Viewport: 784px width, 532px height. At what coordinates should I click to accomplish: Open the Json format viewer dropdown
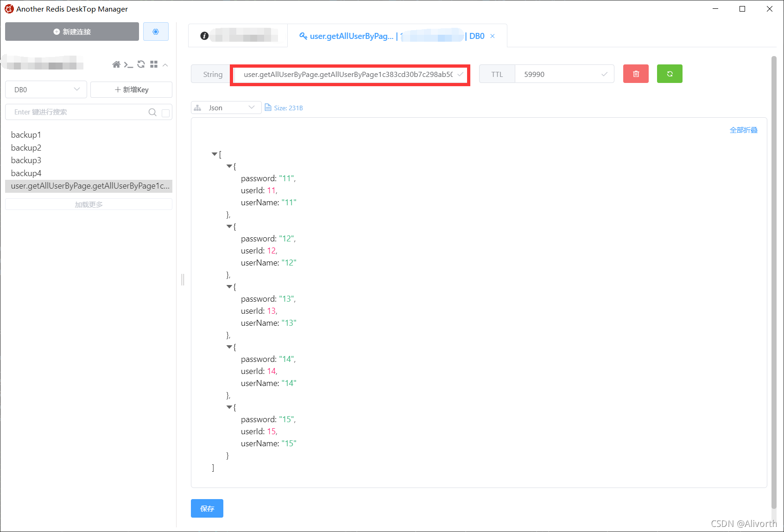click(x=226, y=108)
